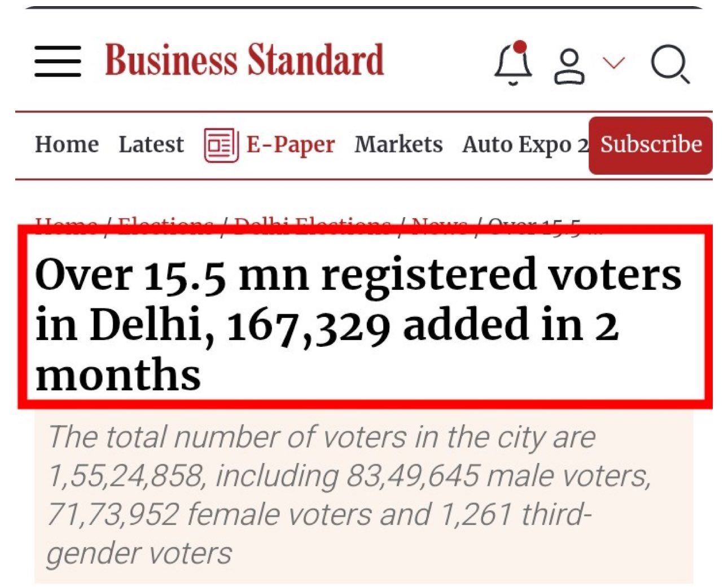Viewport: 728px width, 587px height.
Task: Open the hamburger navigation menu
Action: (58, 61)
